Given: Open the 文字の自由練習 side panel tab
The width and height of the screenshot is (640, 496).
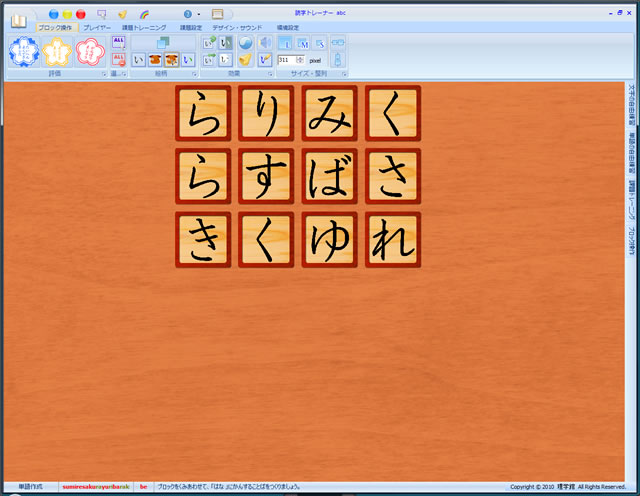Looking at the screenshot, I should (x=632, y=106).
